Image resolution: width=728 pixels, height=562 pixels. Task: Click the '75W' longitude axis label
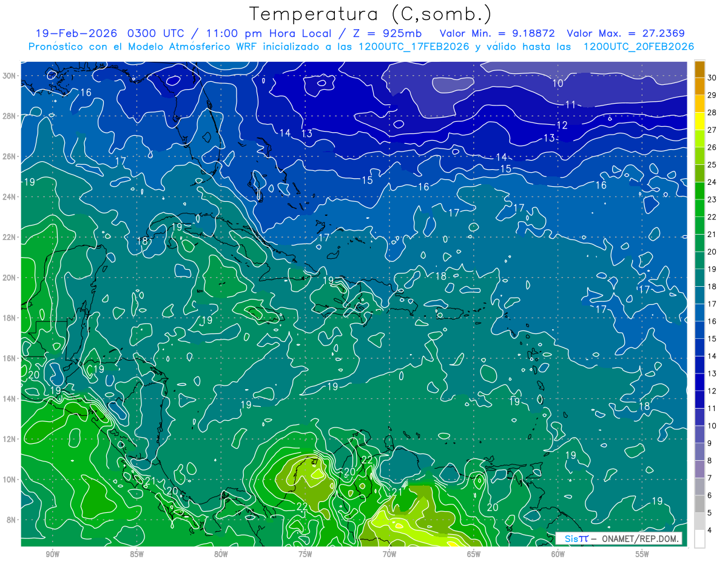tap(305, 554)
